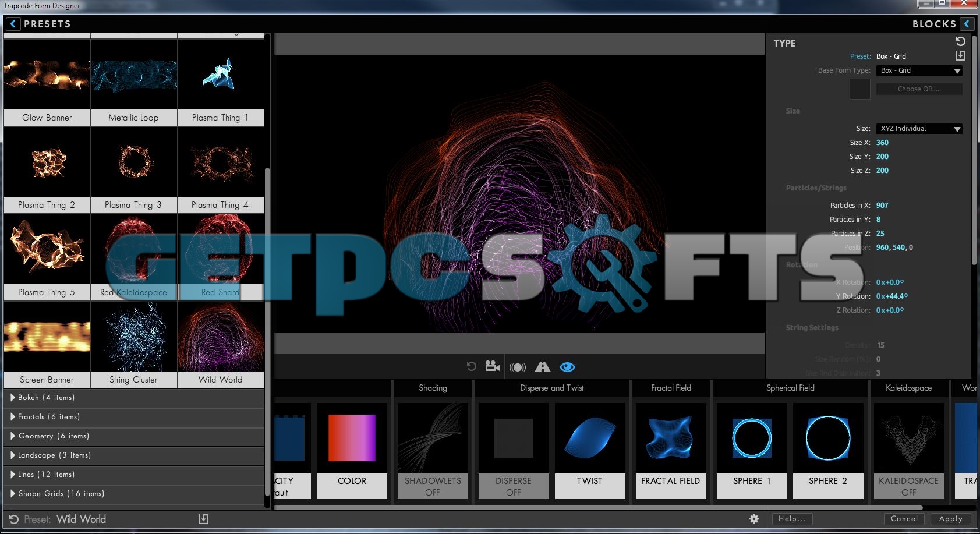Select the Screen Banner preset
This screenshot has height=534, width=980.
47,345
